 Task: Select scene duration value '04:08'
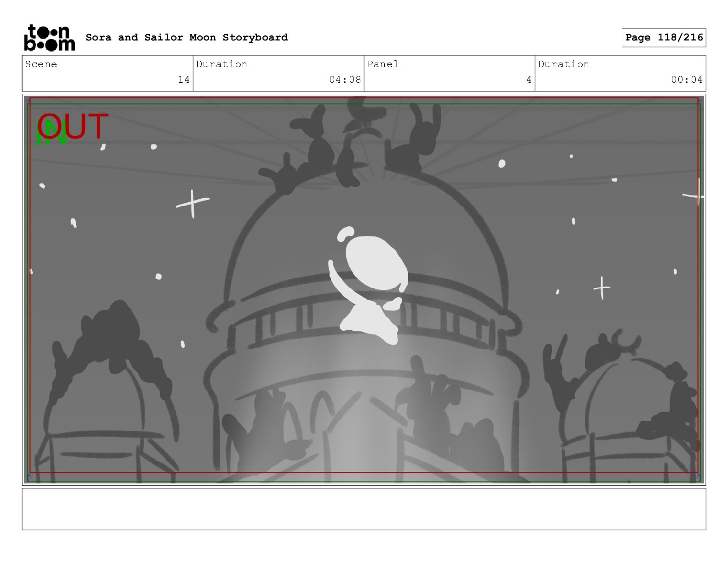pyautogui.click(x=345, y=80)
